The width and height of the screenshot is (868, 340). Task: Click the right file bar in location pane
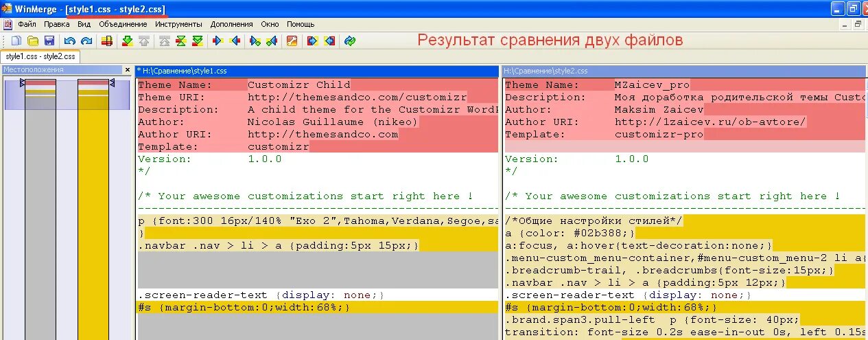click(x=93, y=208)
